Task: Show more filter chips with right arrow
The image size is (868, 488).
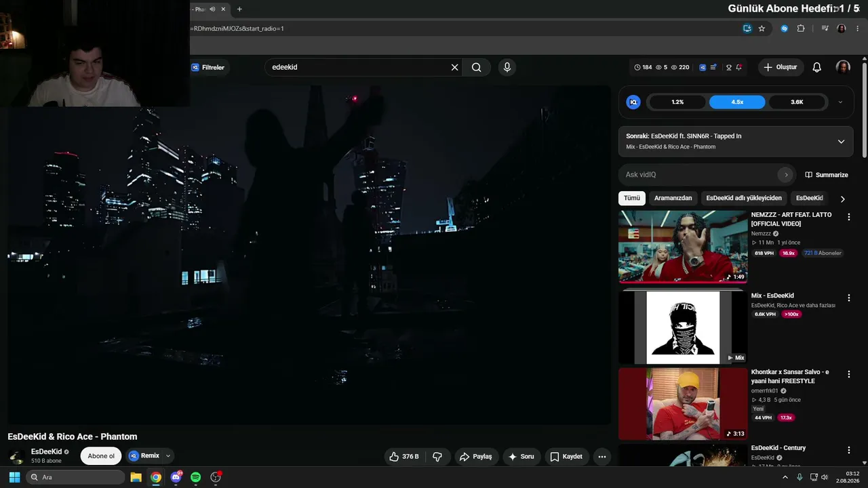Action: click(x=843, y=199)
